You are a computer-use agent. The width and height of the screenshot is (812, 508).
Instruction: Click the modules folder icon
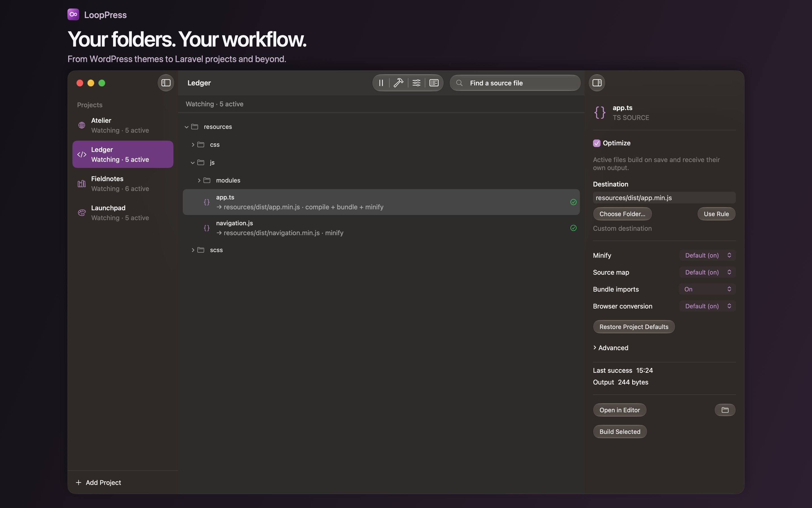(x=207, y=180)
